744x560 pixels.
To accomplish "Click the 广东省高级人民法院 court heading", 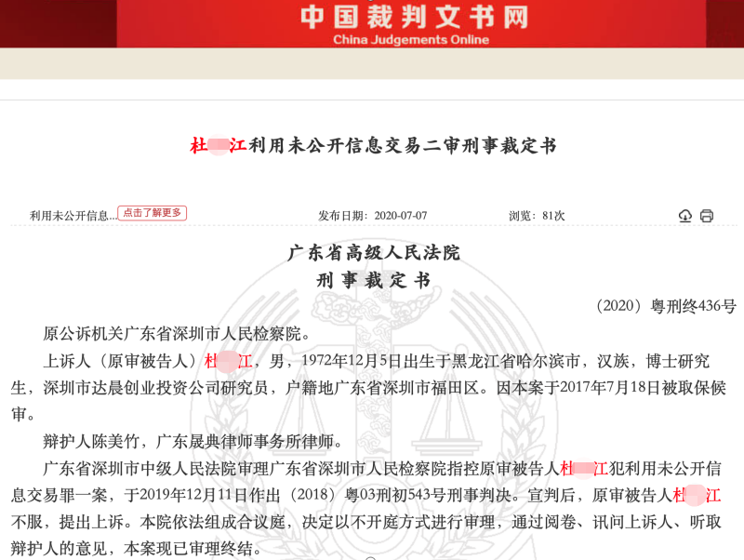I will 373,253.
